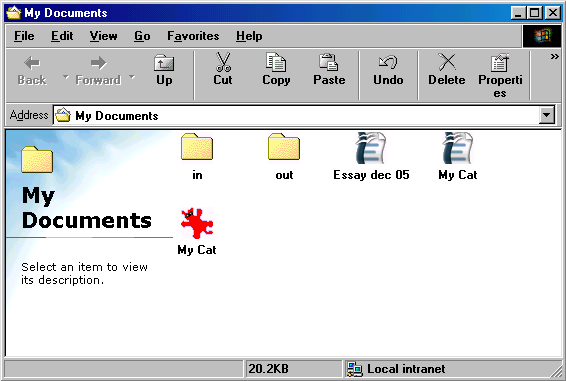
Task: Open the Back history dropdown arrow
Action: (x=65, y=77)
